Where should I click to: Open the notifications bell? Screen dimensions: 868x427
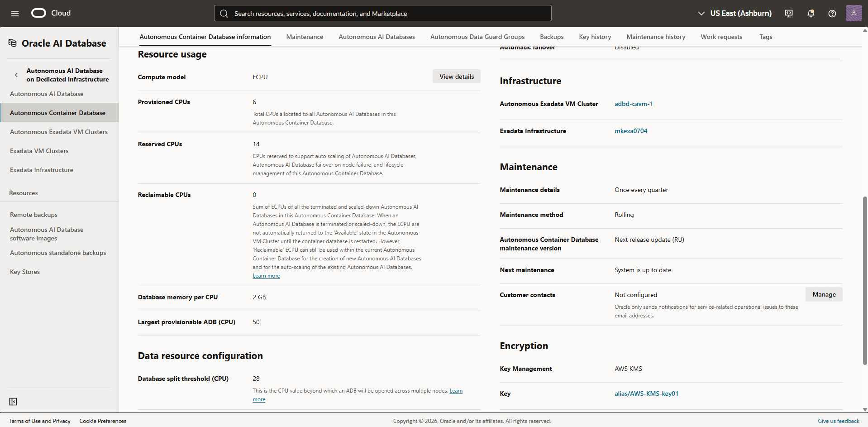[811, 14]
